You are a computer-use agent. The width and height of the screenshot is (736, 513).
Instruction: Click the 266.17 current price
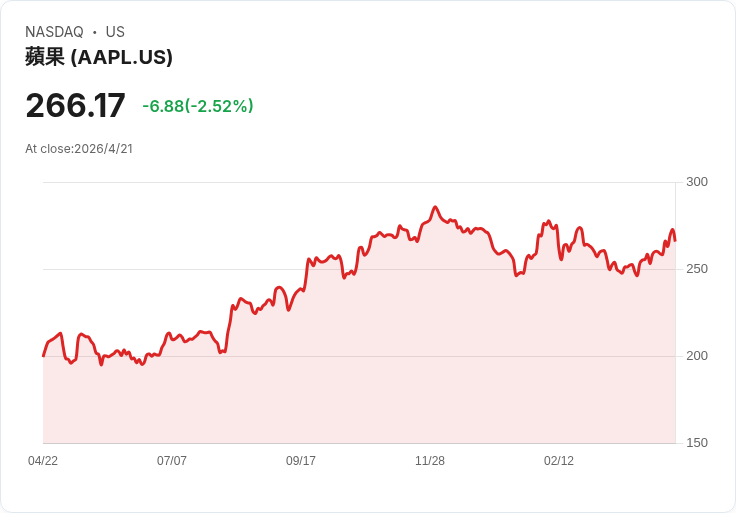(x=75, y=105)
